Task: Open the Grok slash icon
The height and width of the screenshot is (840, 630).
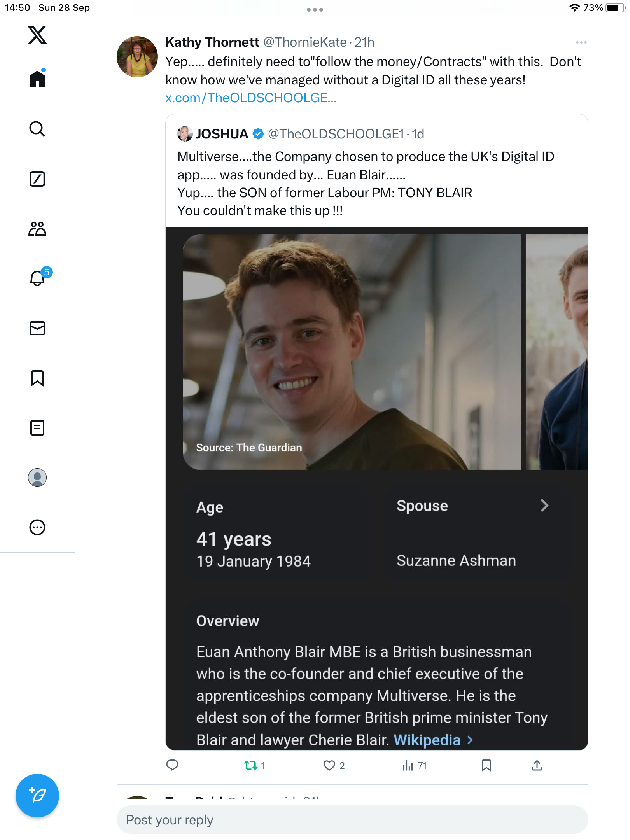Action: pos(37,179)
